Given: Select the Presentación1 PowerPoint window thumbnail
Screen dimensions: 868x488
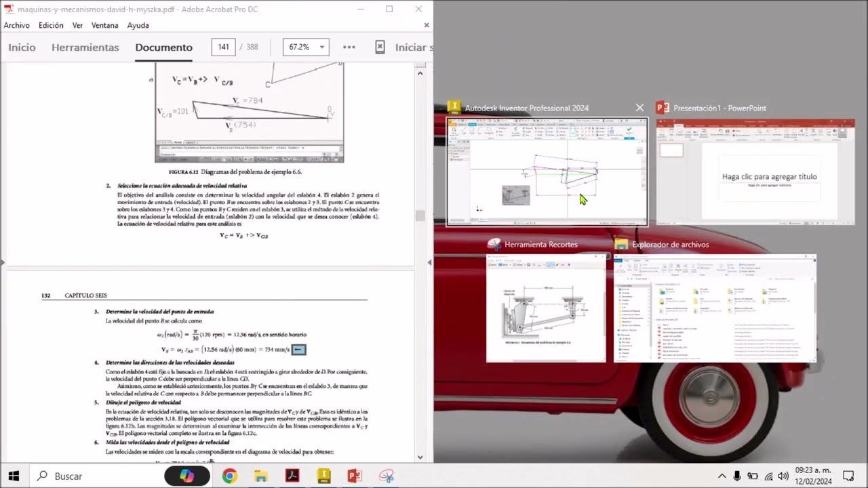Looking at the screenshot, I should coord(755,171).
